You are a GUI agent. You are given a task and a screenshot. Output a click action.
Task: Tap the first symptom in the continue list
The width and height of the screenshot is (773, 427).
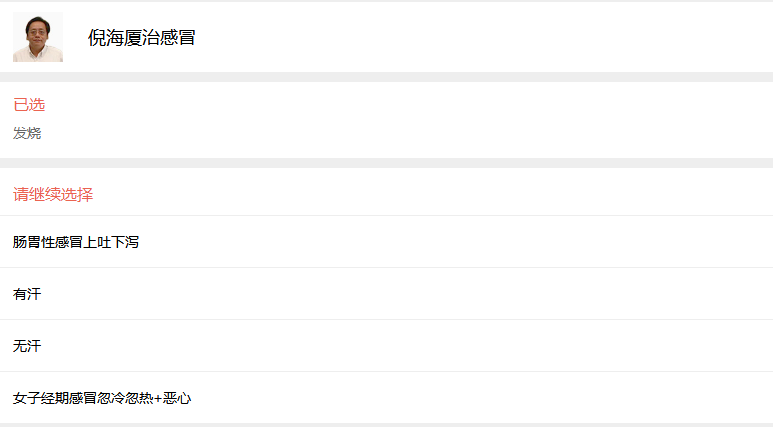[76, 242]
